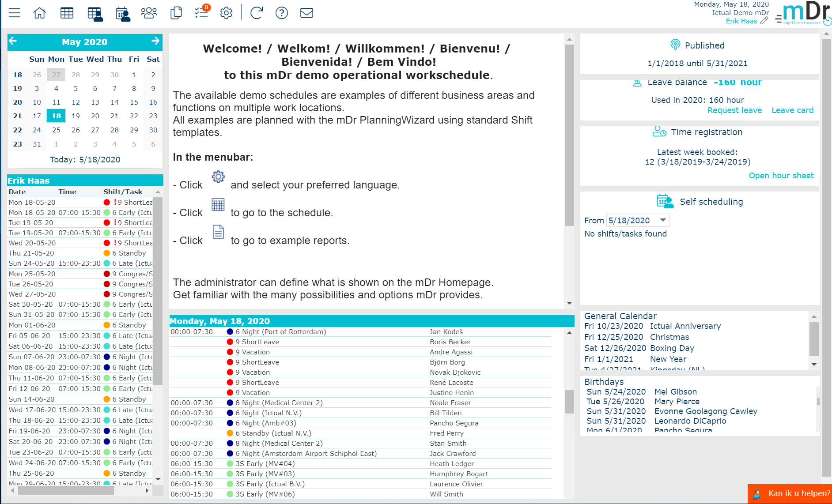Image resolution: width=832 pixels, height=504 pixels.
Task: Open the employees group icon
Action: tap(149, 13)
